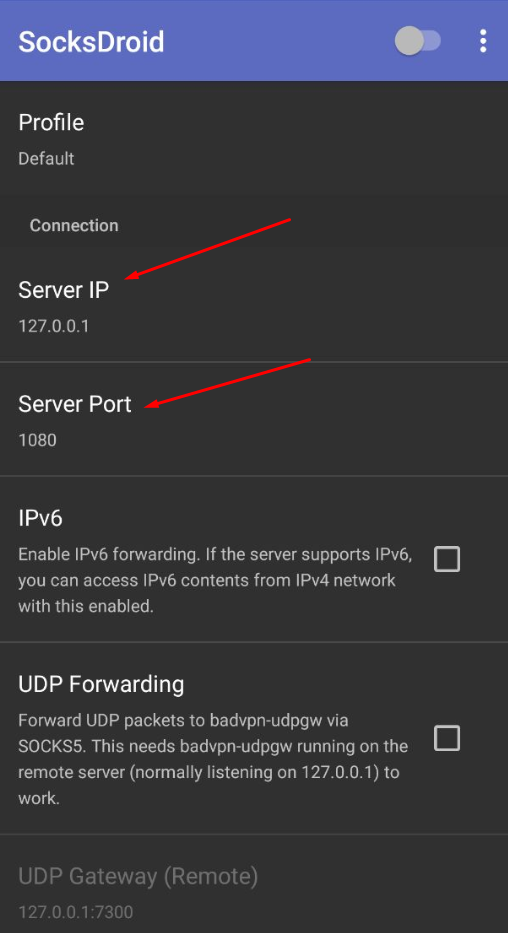Tap the 127.0.0.1:7300 gateway value
Viewport: 508px width, 933px height.
pyautogui.click(x=76, y=912)
